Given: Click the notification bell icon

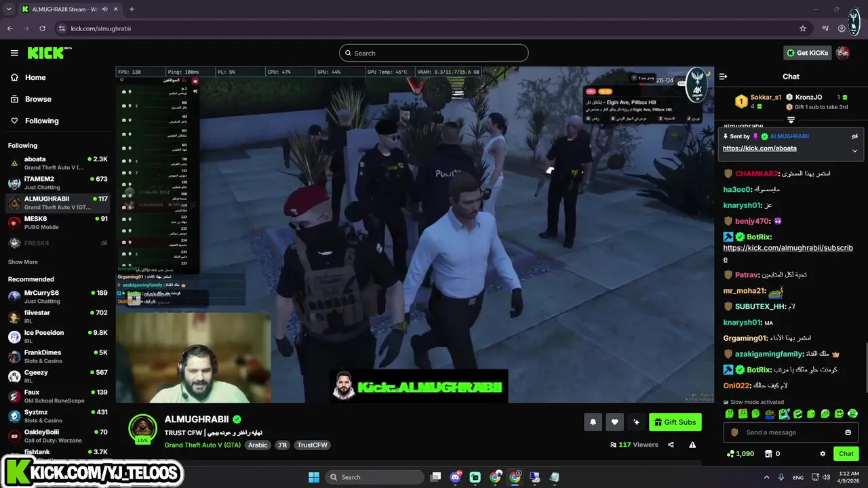Looking at the screenshot, I should (x=593, y=422).
